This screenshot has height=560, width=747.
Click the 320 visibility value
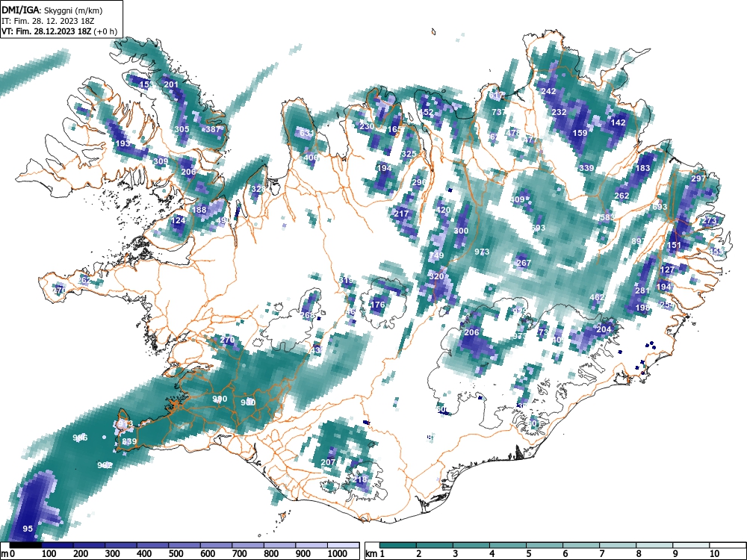point(436,276)
